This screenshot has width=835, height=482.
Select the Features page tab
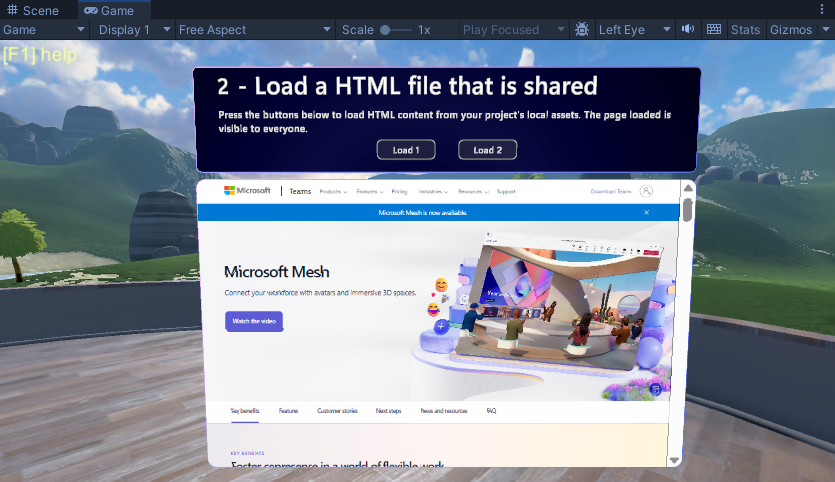288,411
